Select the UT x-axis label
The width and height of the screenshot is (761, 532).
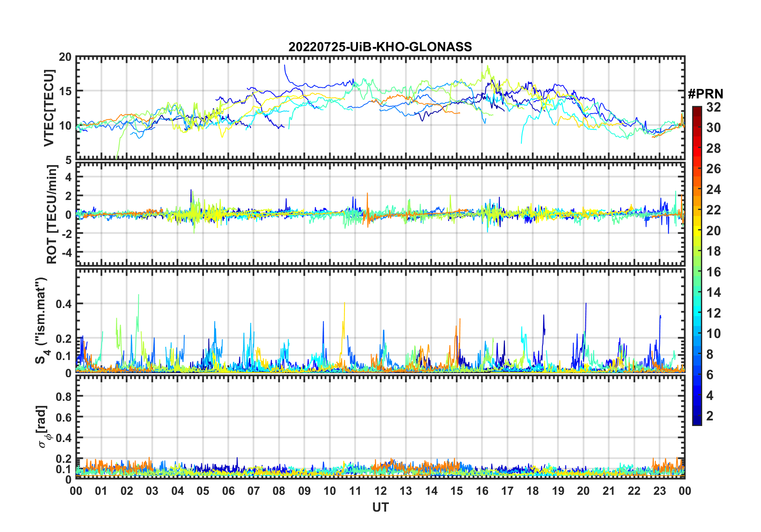point(380,508)
